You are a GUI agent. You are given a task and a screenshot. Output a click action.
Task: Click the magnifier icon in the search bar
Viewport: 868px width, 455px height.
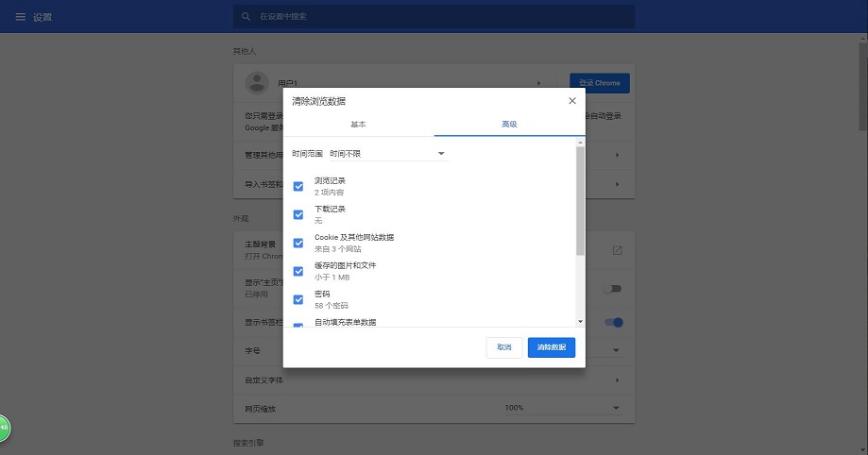pyautogui.click(x=247, y=17)
